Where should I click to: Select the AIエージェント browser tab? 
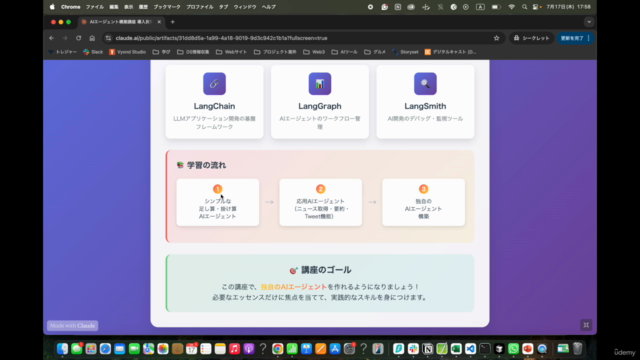(x=120, y=22)
